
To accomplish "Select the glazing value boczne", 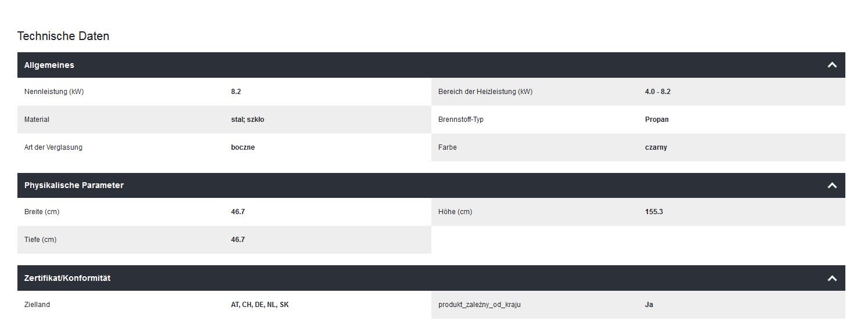I will (x=243, y=147).
